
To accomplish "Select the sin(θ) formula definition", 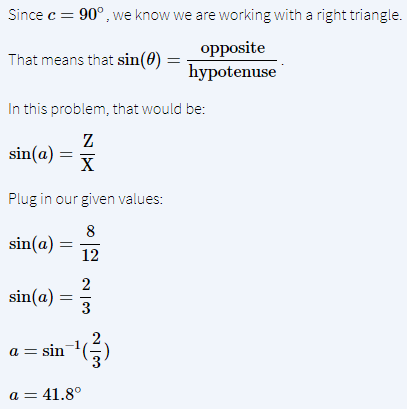I will [x=197, y=60].
